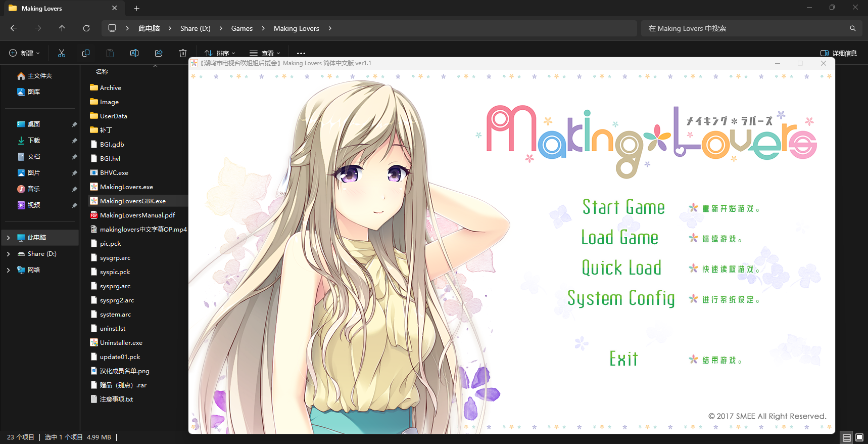The height and width of the screenshot is (444, 868).
Task: Click the 名称 column header
Action: click(102, 71)
